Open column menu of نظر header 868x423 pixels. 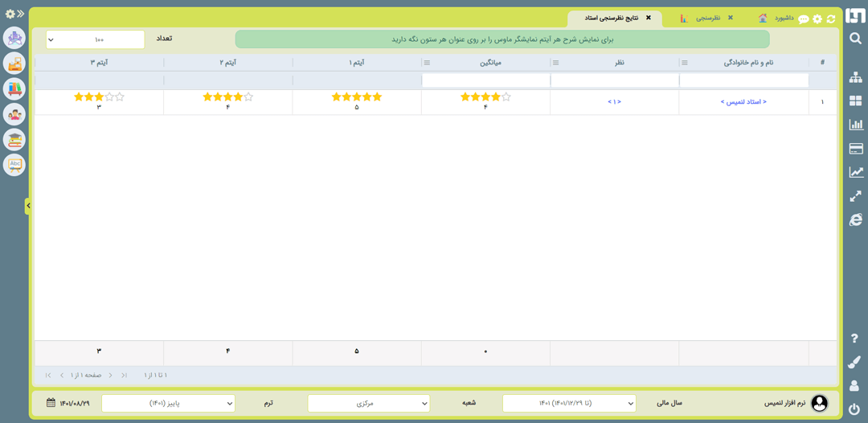pos(556,63)
